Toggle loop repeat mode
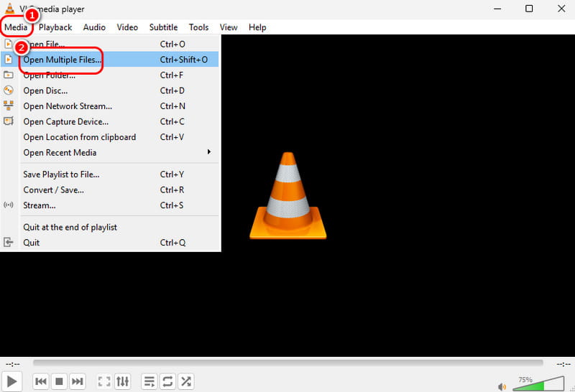The image size is (575, 392). point(167,381)
